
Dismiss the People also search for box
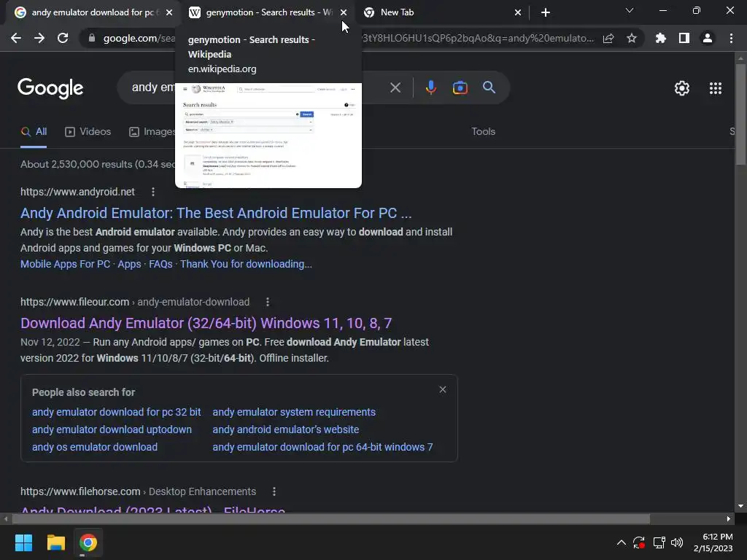tap(443, 389)
